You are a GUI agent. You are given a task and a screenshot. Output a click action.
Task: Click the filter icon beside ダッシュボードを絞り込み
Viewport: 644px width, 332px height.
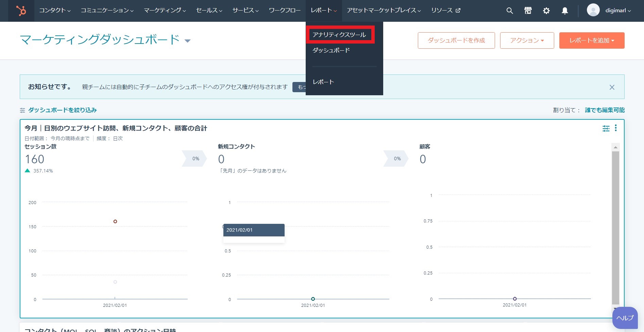point(22,110)
